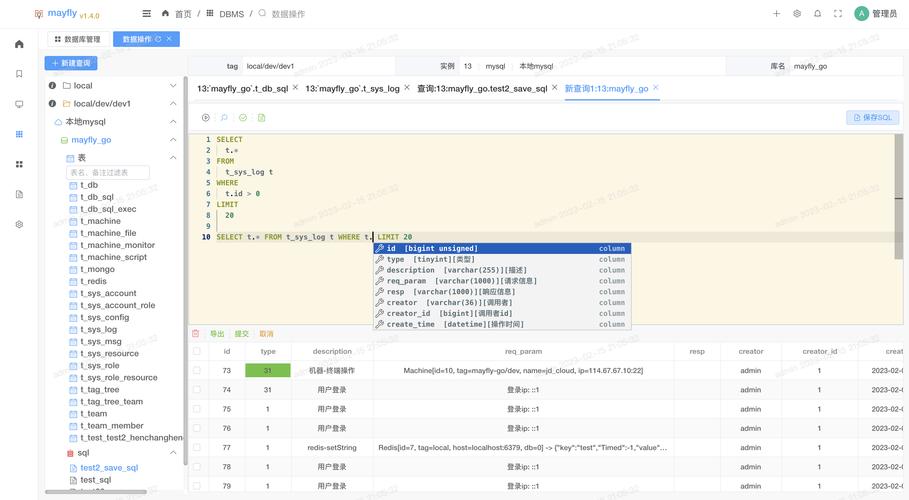Toggle the select-all checkbox in the results header
Screen dimensions: 909x500
197,352
